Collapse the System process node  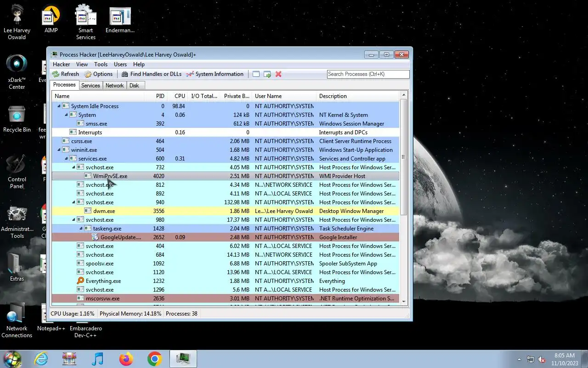(66, 115)
